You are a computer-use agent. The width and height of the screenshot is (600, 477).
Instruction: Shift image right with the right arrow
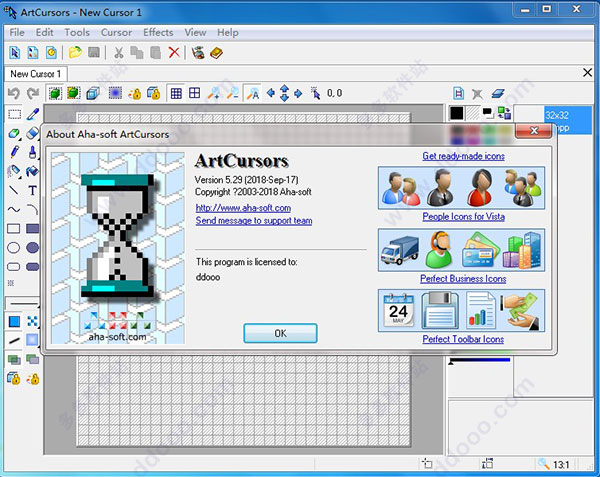298,93
